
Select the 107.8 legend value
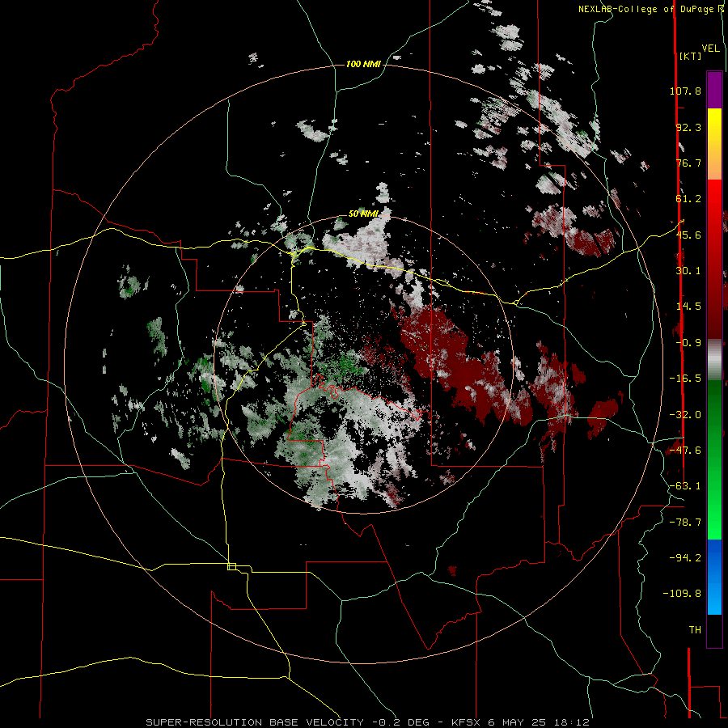[685, 91]
